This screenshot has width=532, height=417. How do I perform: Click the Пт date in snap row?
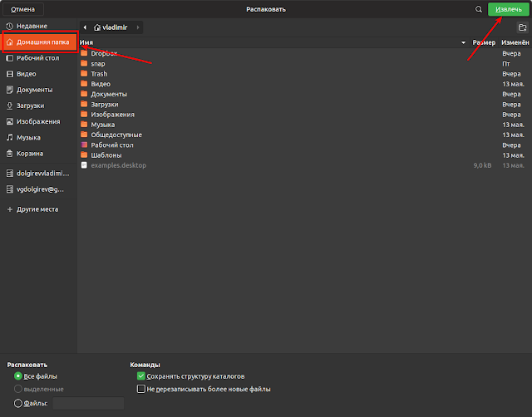(x=506, y=64)
